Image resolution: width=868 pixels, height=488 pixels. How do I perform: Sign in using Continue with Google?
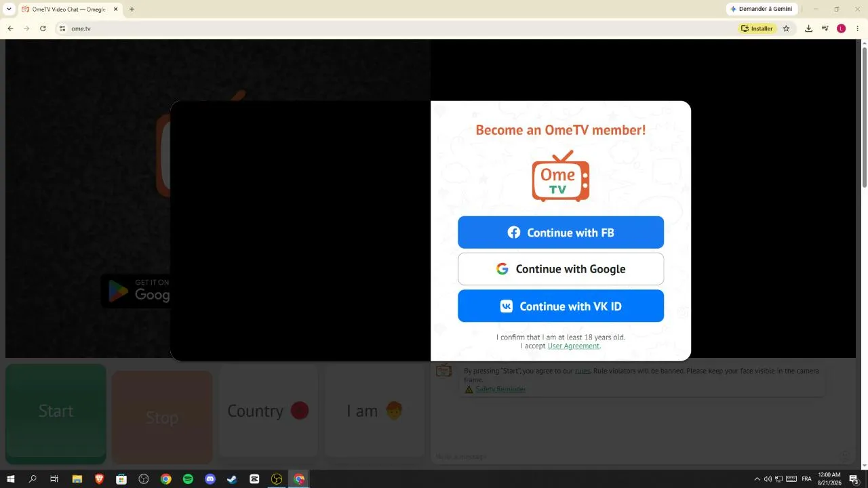[561, 269]
